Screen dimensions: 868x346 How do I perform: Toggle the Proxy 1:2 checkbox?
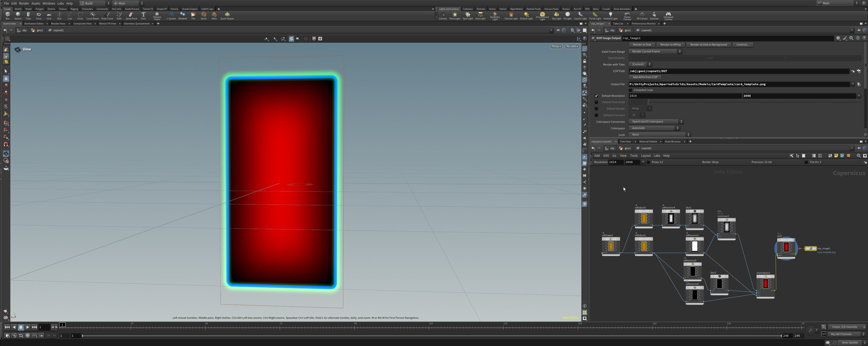648,162
